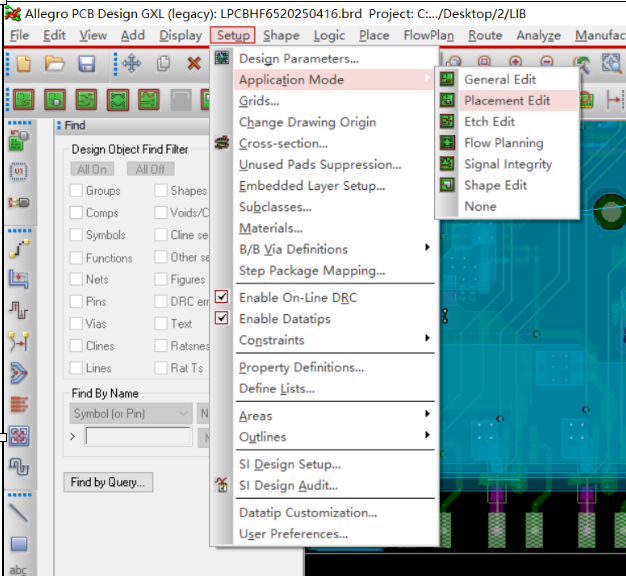This screenshot has width=626, height=576.
Task: Click the New file toolbar icon
Action: tap(23, 64)
